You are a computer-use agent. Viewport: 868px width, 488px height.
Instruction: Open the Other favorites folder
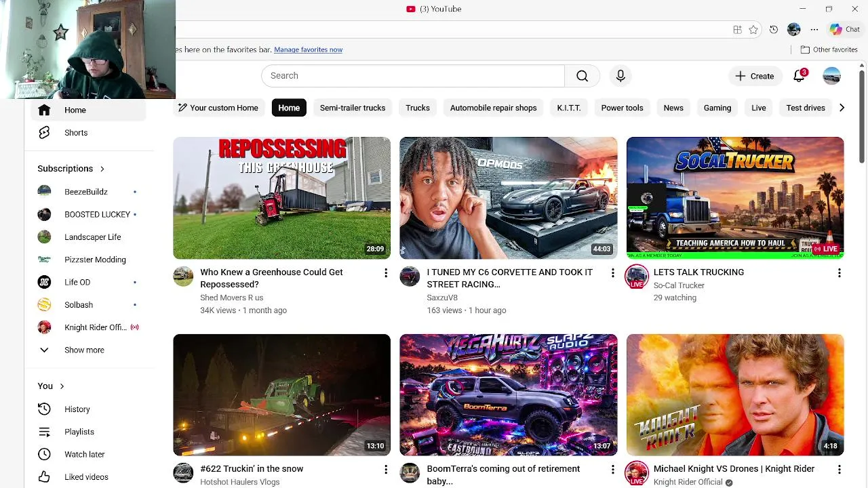pyautogui.click(x=829, y=49)
